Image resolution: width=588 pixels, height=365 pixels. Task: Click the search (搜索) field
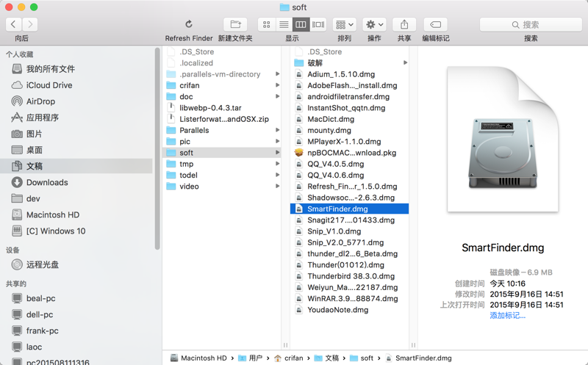[x=531, y=25]
